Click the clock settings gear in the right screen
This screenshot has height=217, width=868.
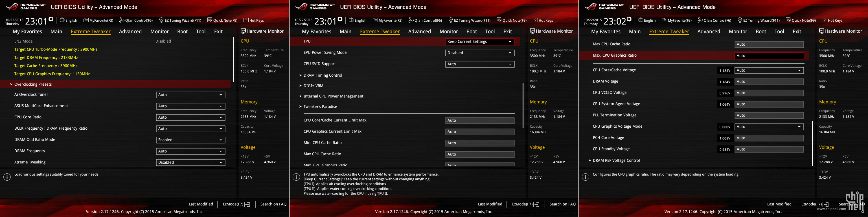click(630, 19)
